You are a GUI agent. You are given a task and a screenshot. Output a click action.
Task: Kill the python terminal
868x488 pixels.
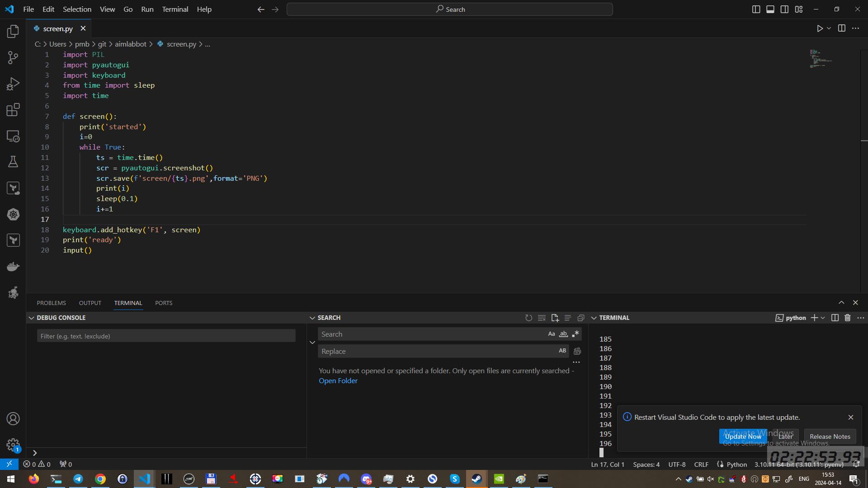[848, 318]
